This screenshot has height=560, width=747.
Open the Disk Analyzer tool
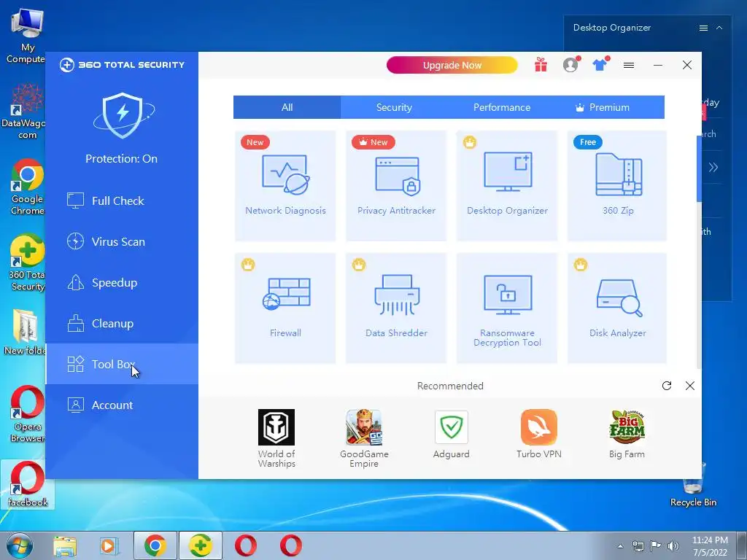[x=617, y=308]
